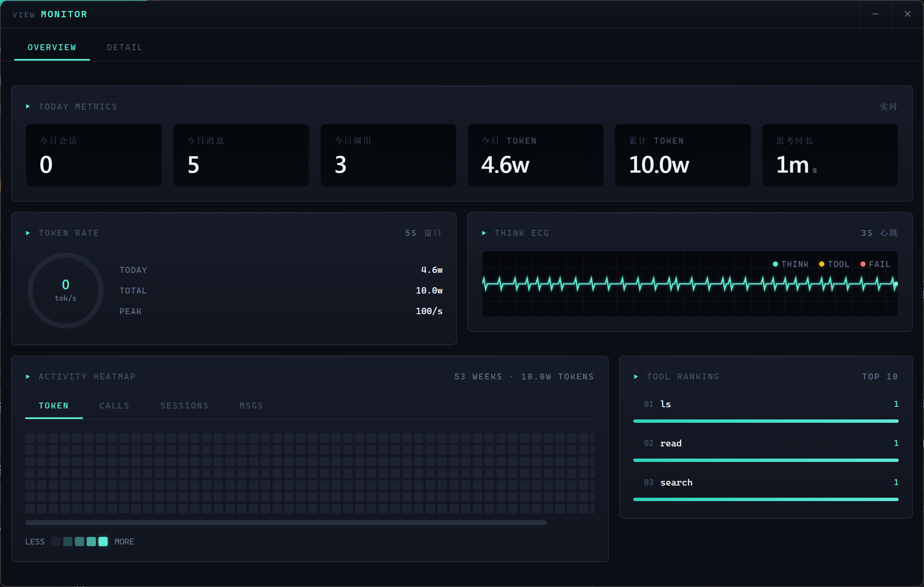This screenshot has height=587, width=924.
Task: Close the Monitor window
Action: click(908, 14)
